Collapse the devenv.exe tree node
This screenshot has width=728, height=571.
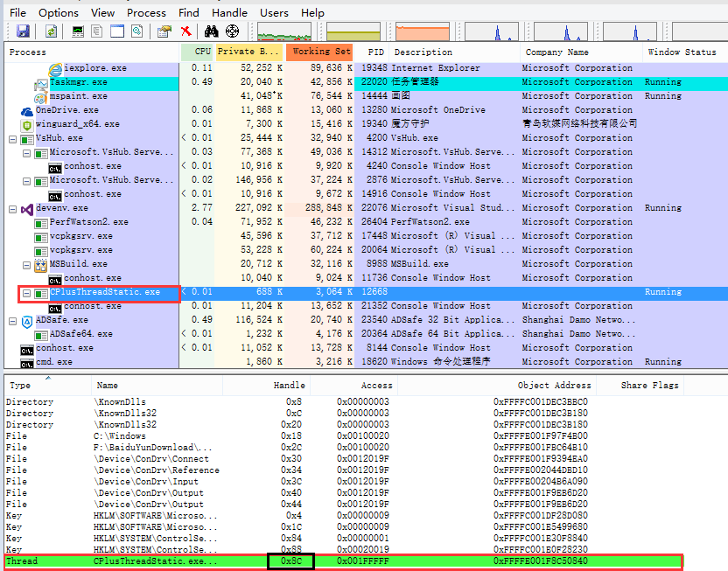12,209
